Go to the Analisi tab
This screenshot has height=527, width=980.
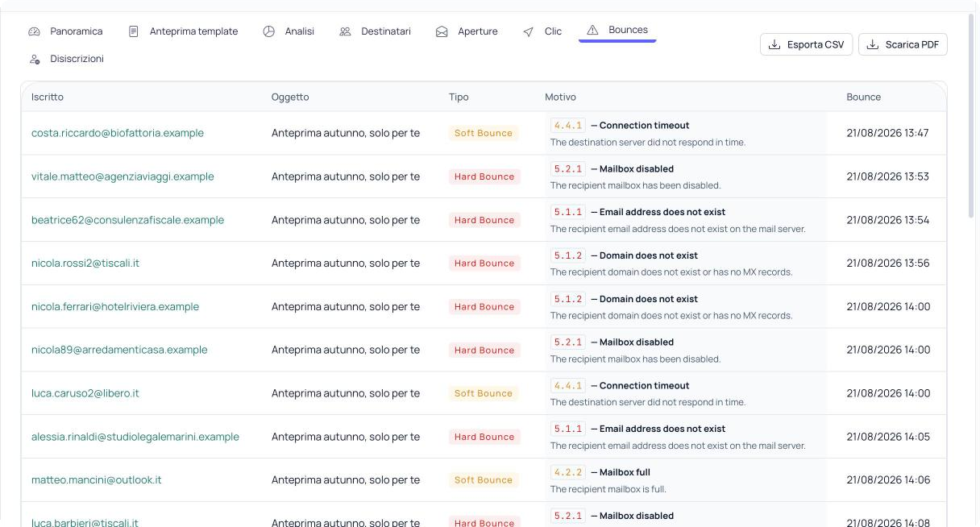pos(289,31)
